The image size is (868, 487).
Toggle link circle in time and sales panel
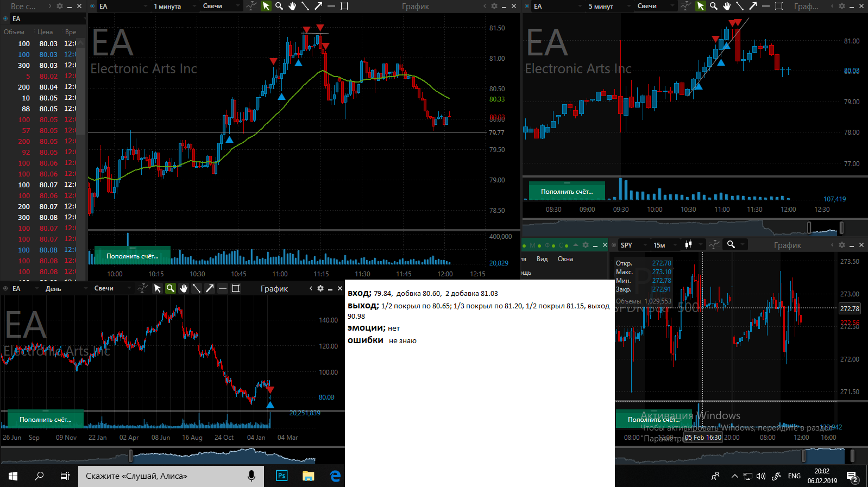pos(5,18)
